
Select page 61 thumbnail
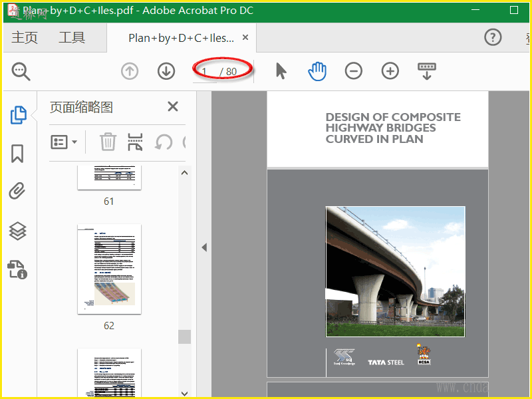(x=109, y=178)
